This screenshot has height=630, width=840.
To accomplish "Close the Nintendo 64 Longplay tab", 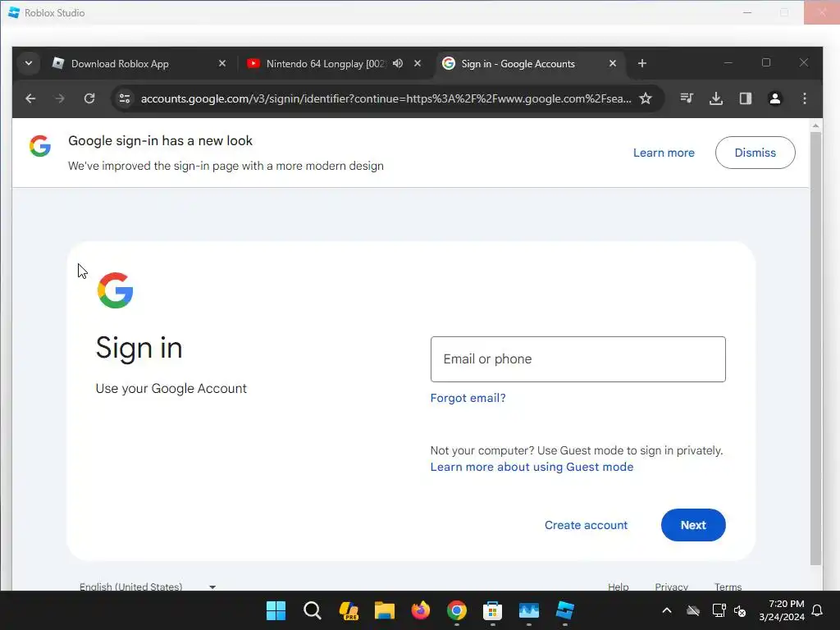I will (418, 63).
